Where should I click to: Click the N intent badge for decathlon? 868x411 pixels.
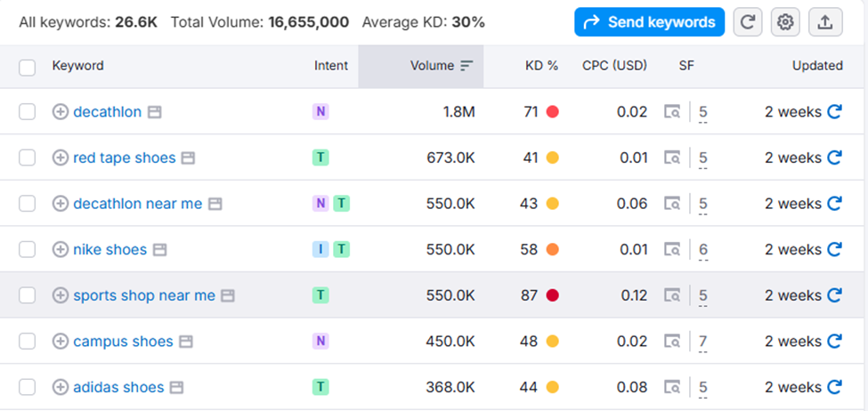pyautogui.click(x=320, y=112)
